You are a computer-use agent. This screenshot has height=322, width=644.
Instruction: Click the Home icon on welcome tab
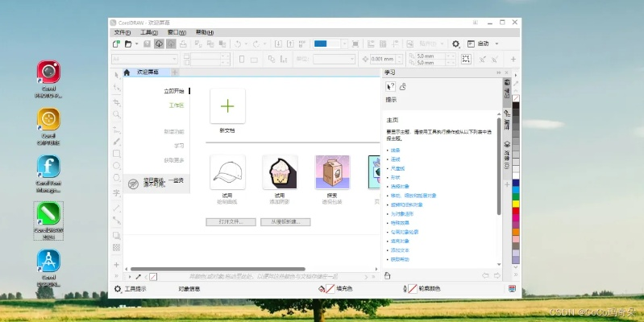pos(127,72)
